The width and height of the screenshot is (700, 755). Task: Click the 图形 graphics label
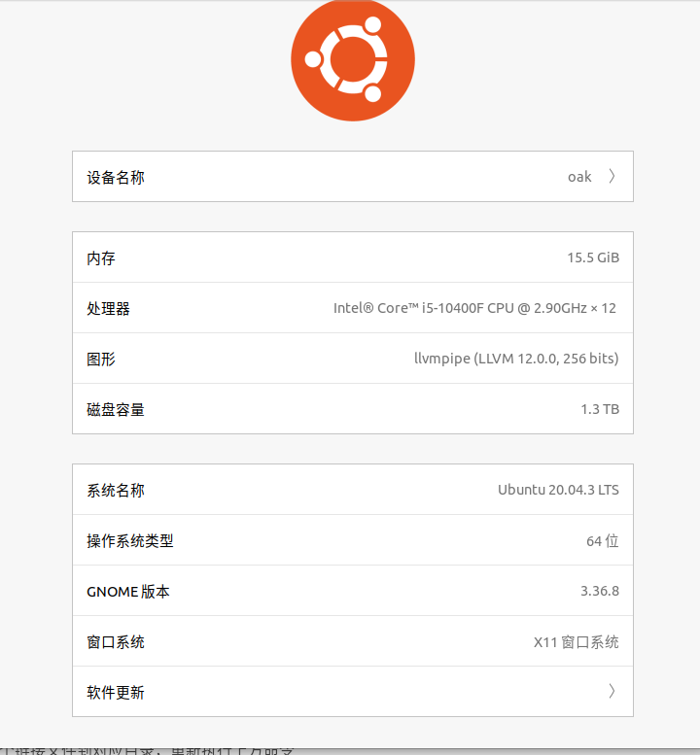tap(101, 360)
